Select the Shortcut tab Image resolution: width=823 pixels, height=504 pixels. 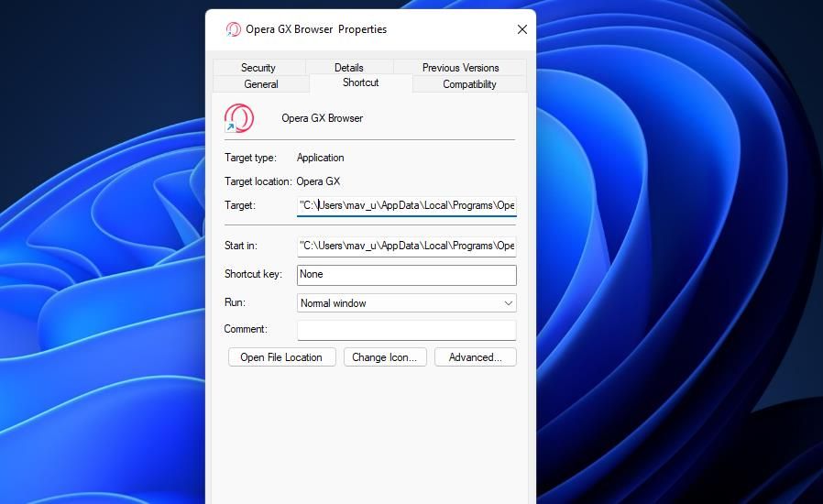pos(360,82)
